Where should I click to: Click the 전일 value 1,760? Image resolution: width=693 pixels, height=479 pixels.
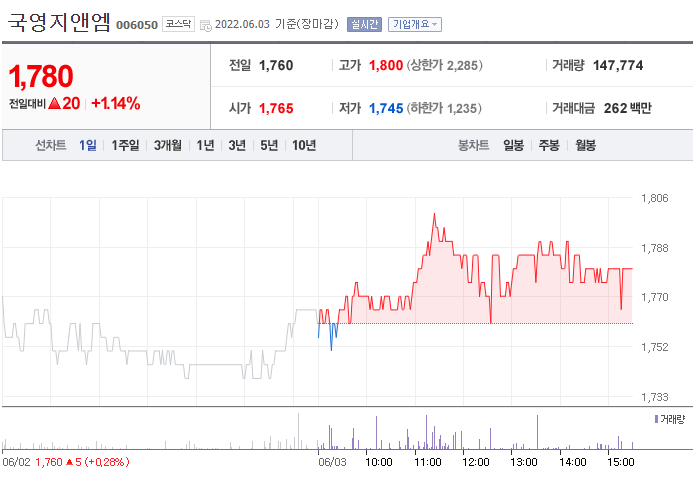point(276,65)
